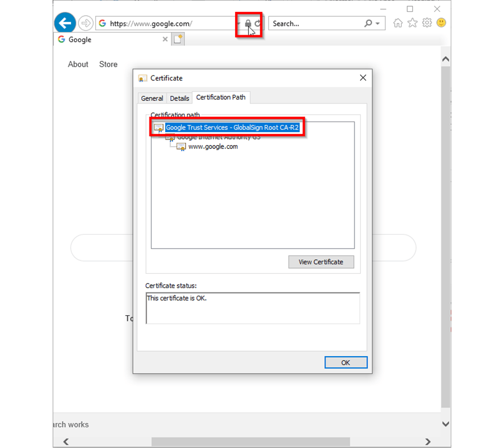Click the horizontal scroll left arrow
The height and width of the screenshot is (448, 504).
point(66,442)
